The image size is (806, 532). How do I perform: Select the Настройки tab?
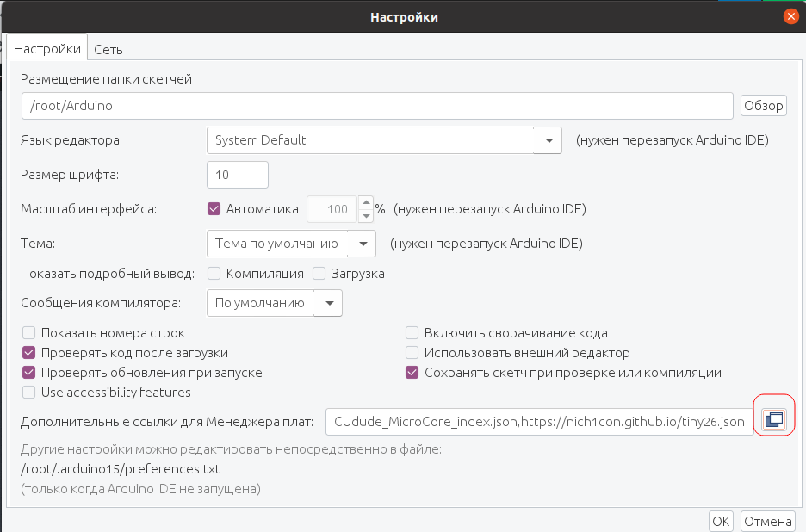[47, 49]
